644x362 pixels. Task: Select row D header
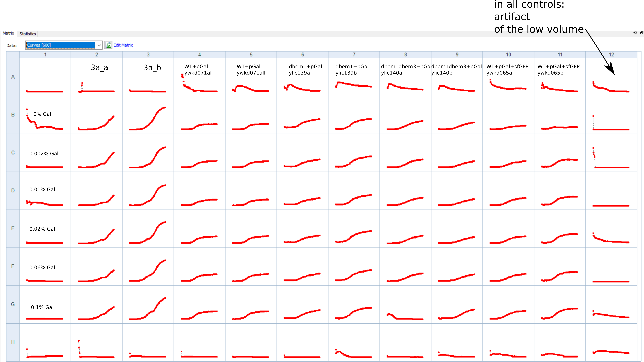13,191
